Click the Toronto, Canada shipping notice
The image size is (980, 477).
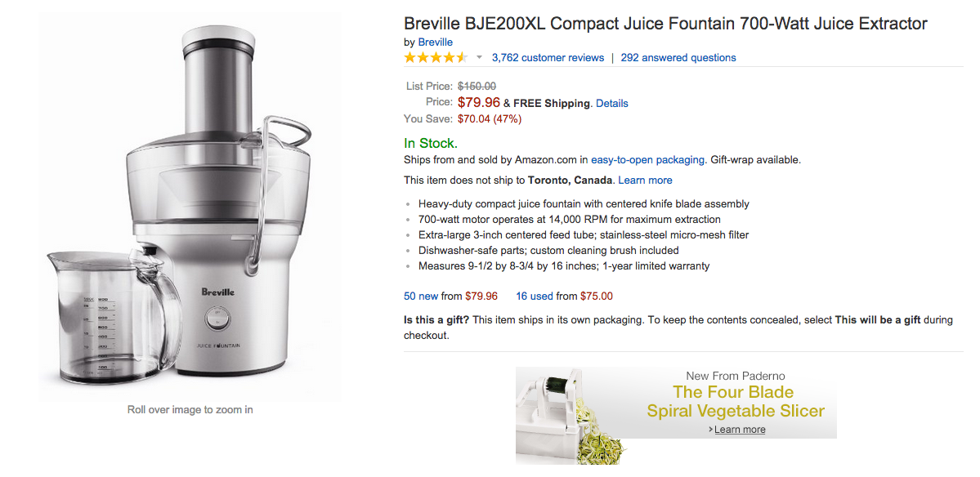pos(567,180)
